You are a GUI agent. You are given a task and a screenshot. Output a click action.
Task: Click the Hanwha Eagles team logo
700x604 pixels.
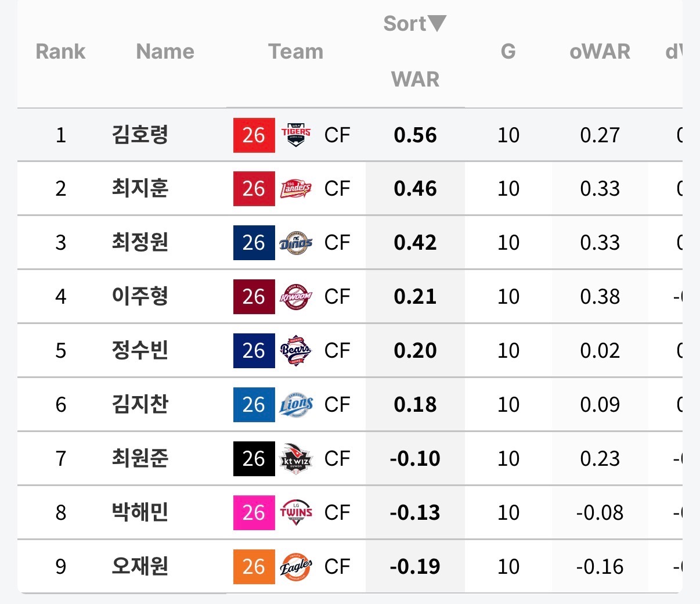(x=296, y=567)
